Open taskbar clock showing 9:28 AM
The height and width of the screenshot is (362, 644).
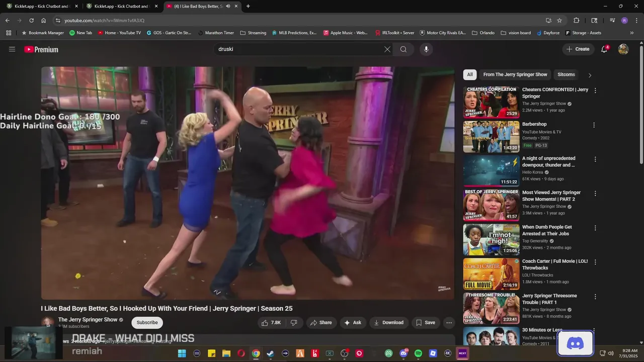[628, 353]
